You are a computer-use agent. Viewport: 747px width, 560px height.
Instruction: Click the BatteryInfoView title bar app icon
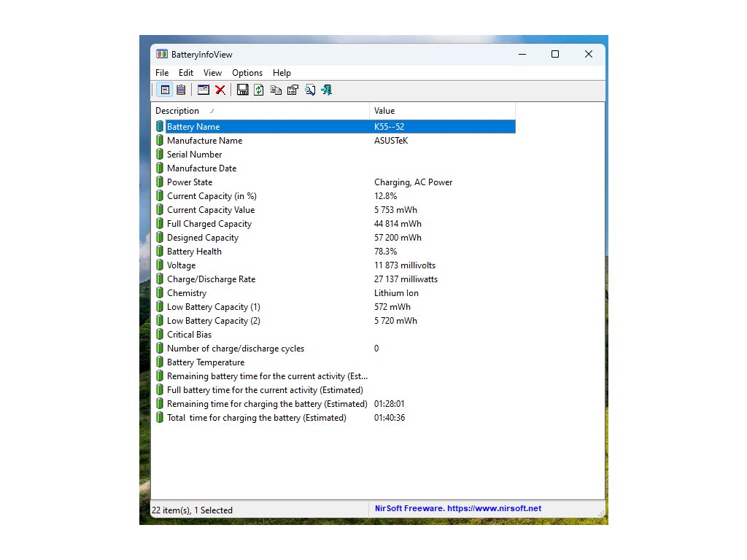(162, 54)
